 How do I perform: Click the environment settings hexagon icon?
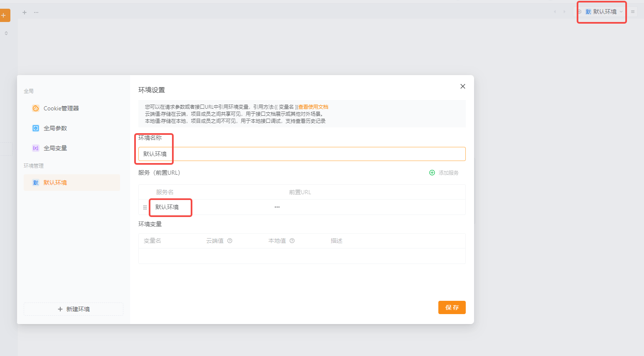(579, 12)
